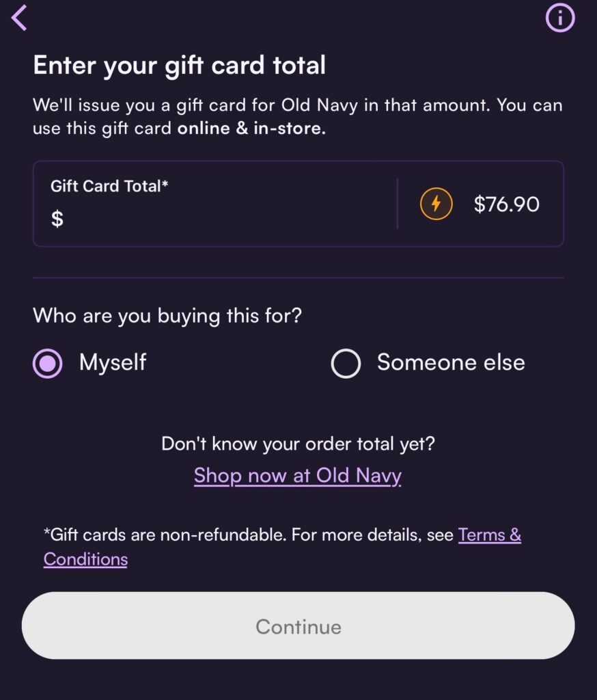Open the Shop now at Old Navy link
The width and height of the screenshot is (597, 700).
297,475
